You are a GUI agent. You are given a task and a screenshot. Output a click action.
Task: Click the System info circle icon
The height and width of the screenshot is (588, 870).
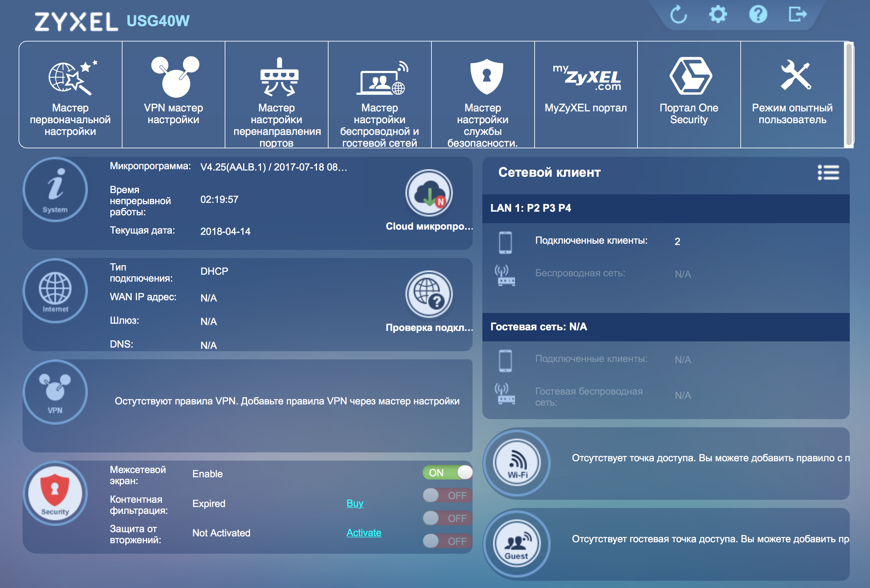tap(55, 190)
